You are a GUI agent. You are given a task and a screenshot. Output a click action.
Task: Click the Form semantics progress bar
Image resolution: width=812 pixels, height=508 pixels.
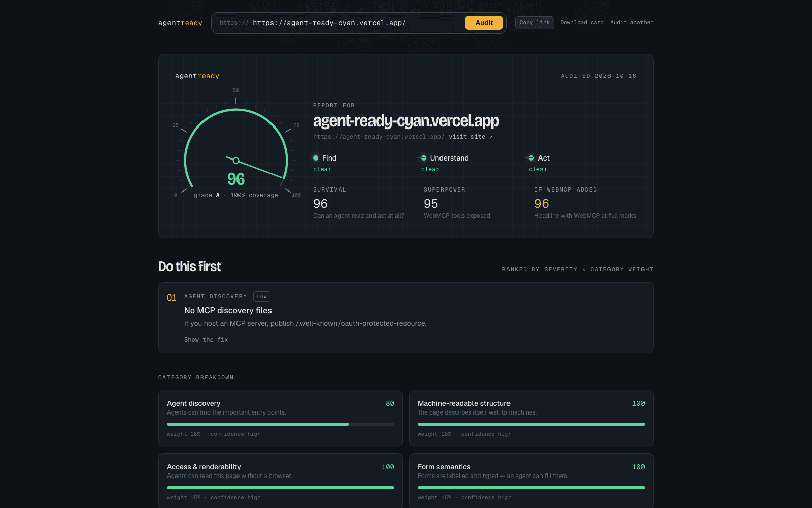[x=531, y=488]
